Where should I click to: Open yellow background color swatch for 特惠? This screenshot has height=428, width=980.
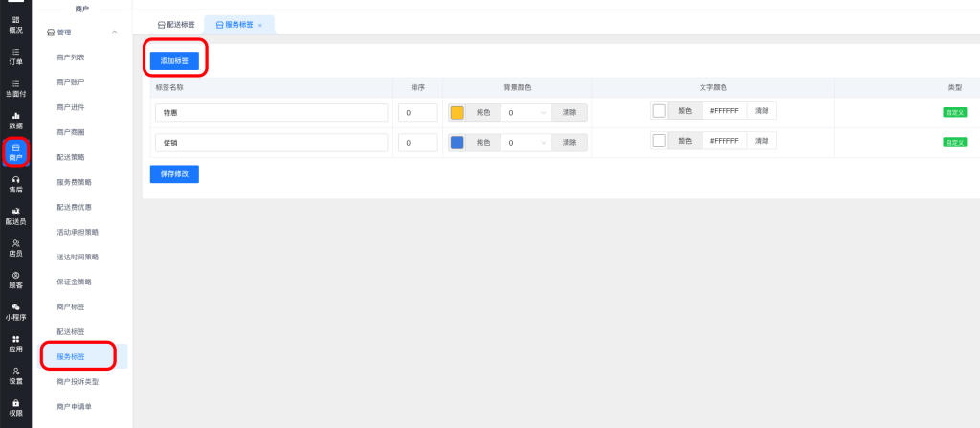[x=457, y=113]
